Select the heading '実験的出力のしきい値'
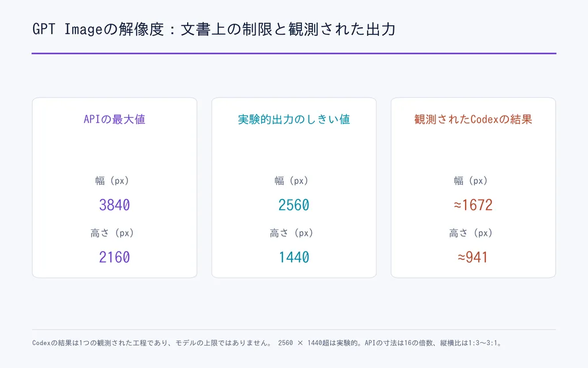Image resolution: width=588 pixels, height=368 pixels. (294, 120)
